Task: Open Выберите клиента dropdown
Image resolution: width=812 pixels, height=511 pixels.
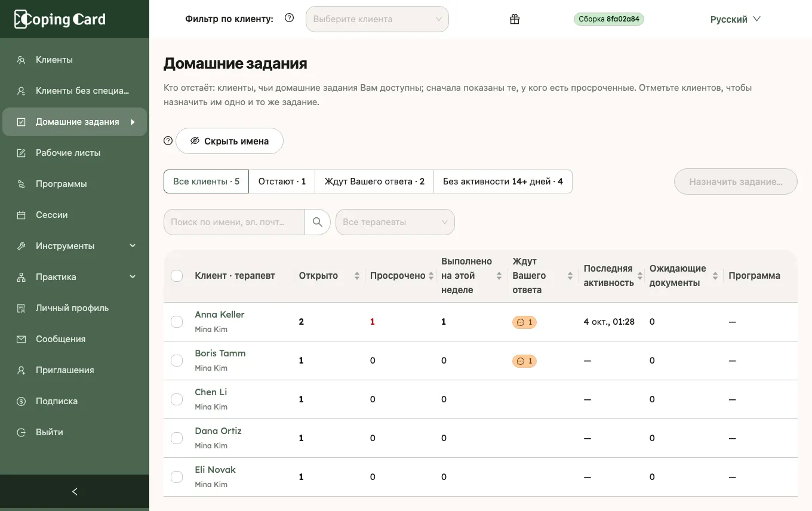Action: 377,19
